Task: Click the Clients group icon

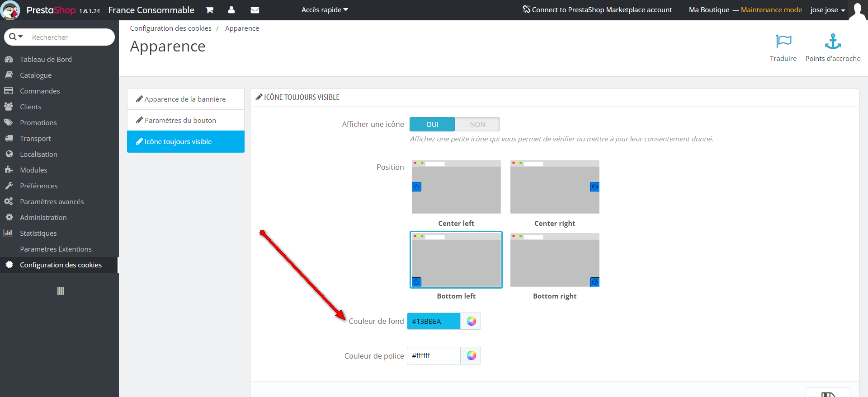Action: 9,107
